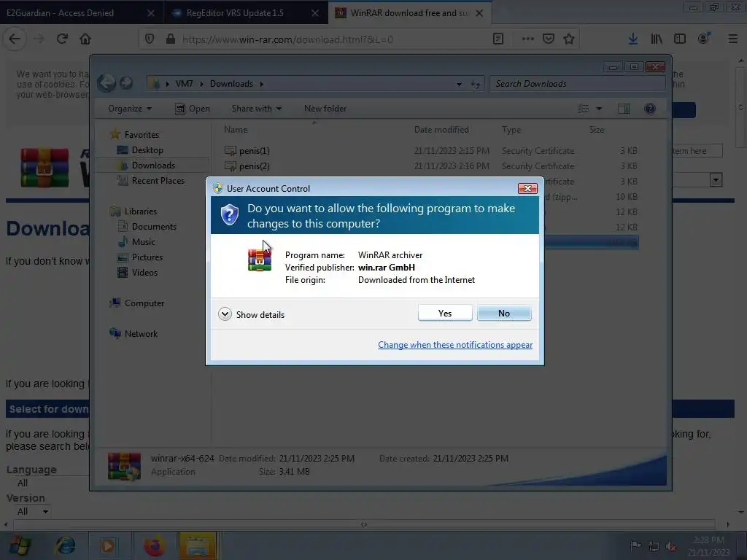Open Firefox tracking protection shield
The image size is (747, 560).
[150, 39]
